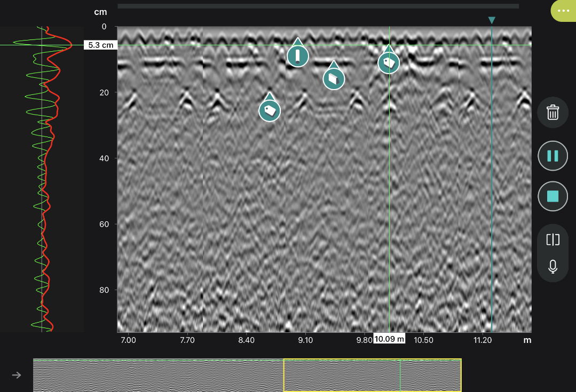Record a voice annotation with the microphone icon
This screenshot has width=576, height=392.
coord(553,267)
